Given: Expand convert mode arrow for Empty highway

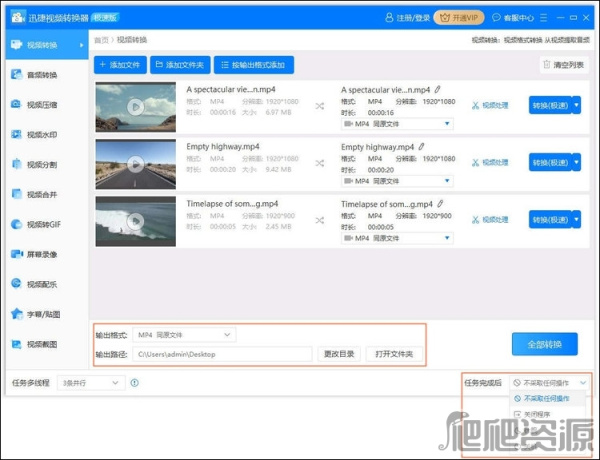Looking at the screenshot, I should coord(576,162).
